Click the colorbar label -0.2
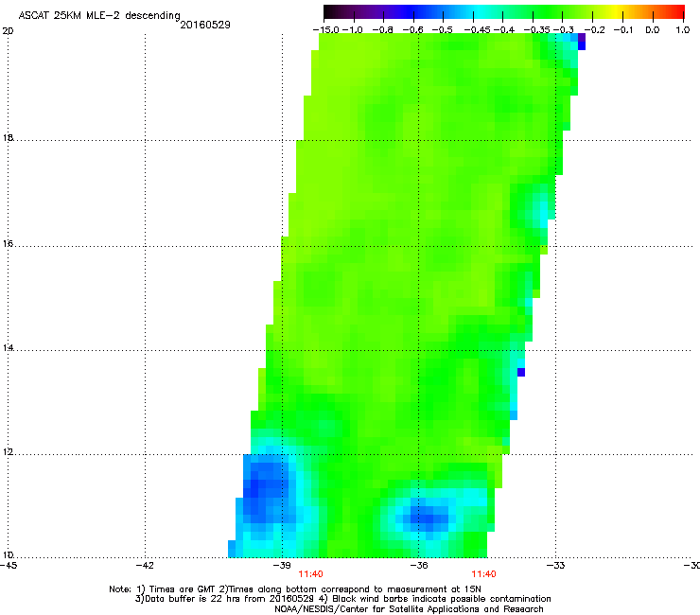This screenshot has height=615, width=700. coord(595,30)
